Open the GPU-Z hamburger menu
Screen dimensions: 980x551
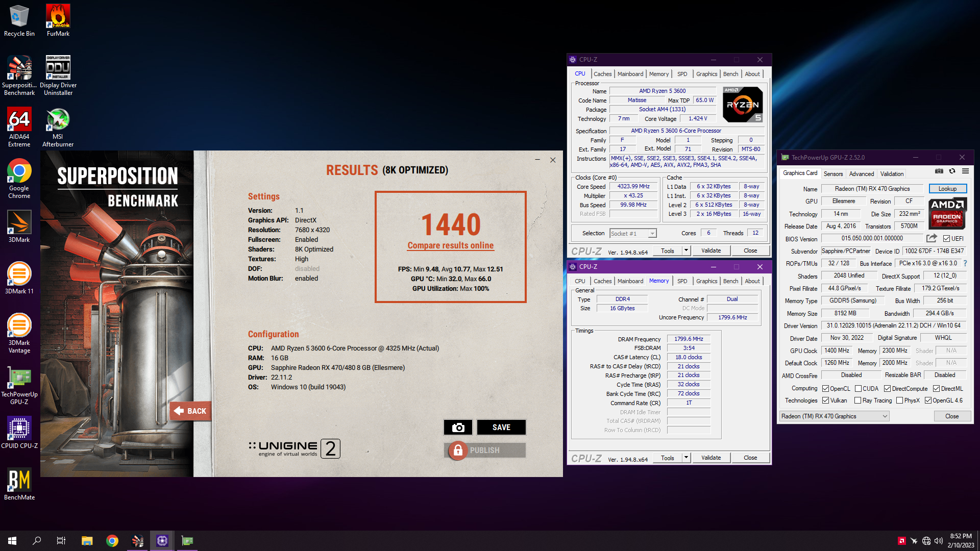(x=965, y=171)
